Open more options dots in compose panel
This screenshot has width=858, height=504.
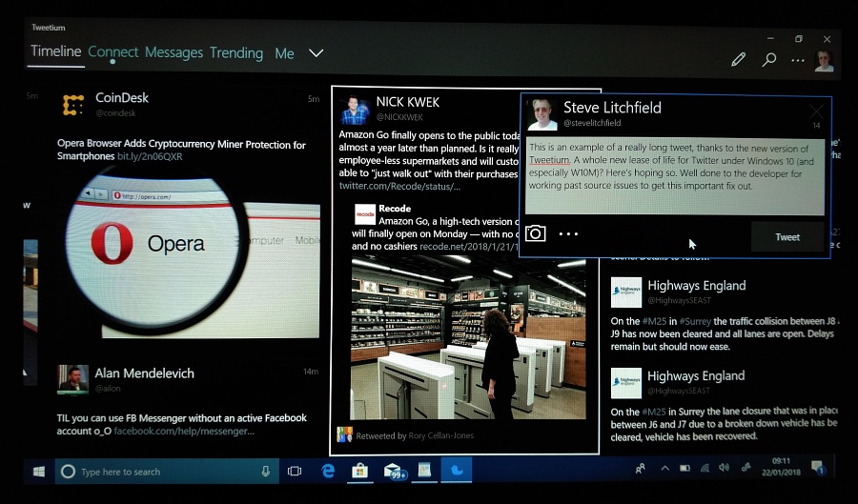568,234
